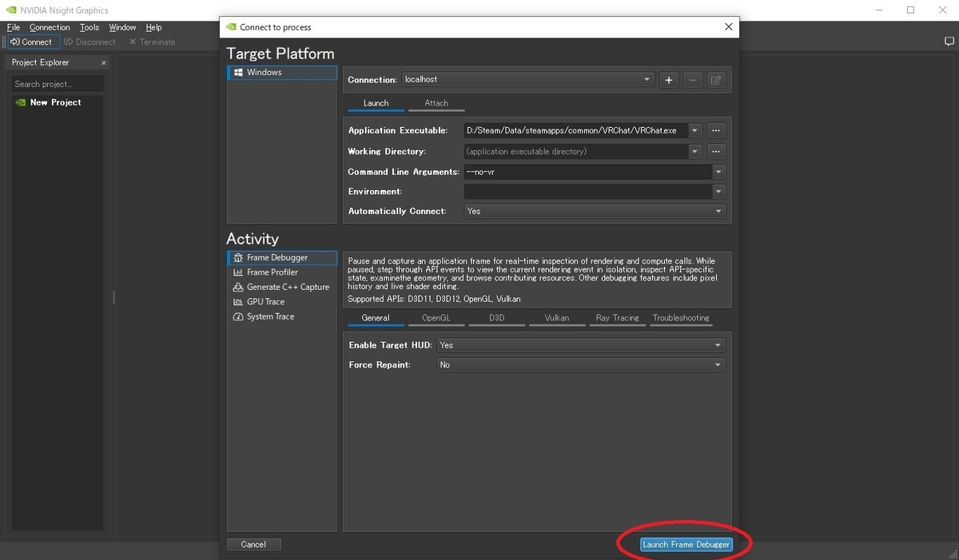Expand Working Directory dropdown arrow
The image size is (959, 560).
694,151
